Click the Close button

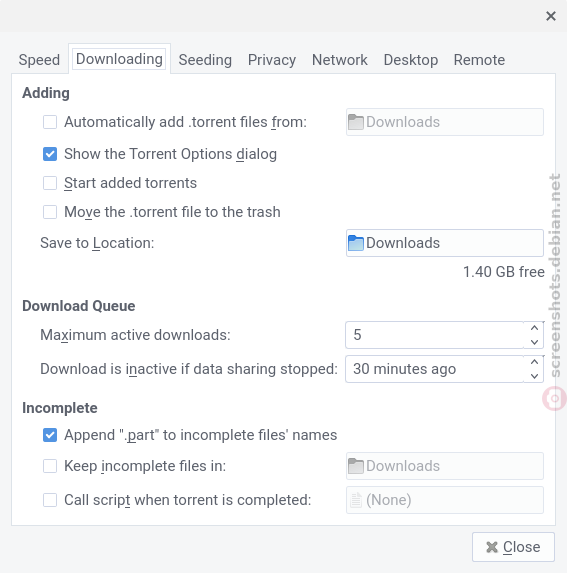[x=513, y=547]
